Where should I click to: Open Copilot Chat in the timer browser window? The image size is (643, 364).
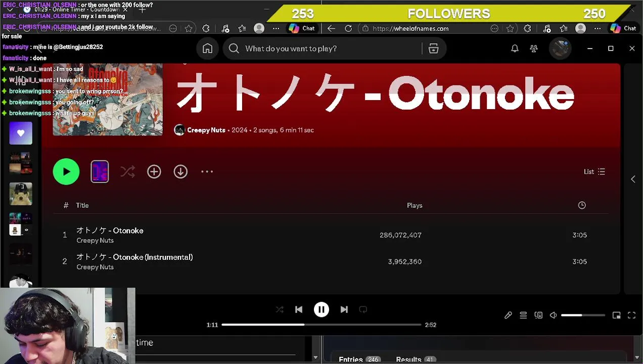(302, 29)
